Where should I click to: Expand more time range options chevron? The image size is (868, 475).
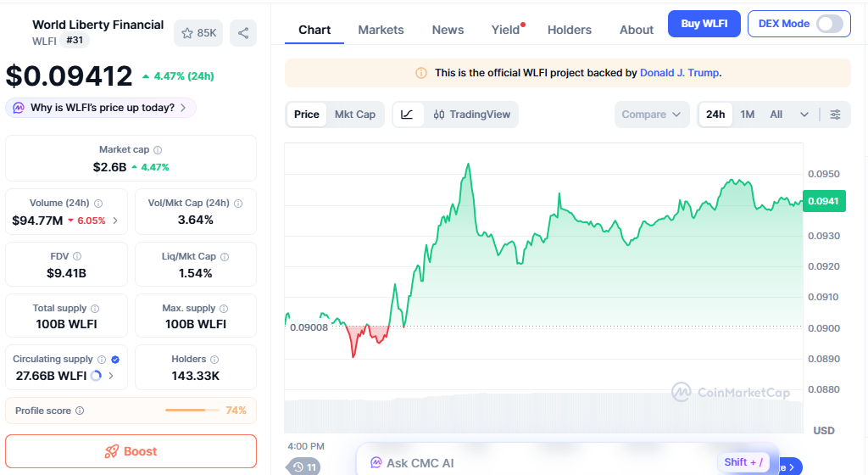tap(804, 115)
